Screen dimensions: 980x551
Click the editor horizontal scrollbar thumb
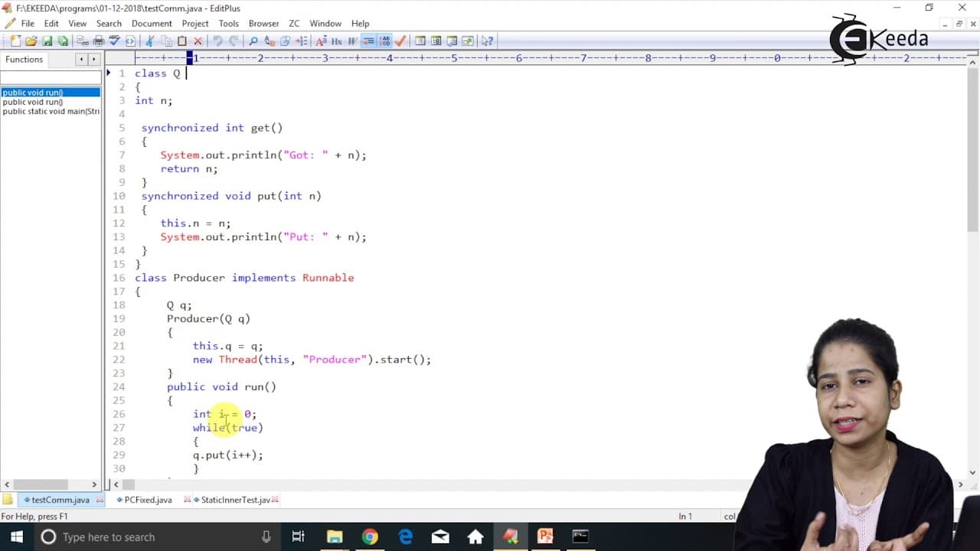129,484
